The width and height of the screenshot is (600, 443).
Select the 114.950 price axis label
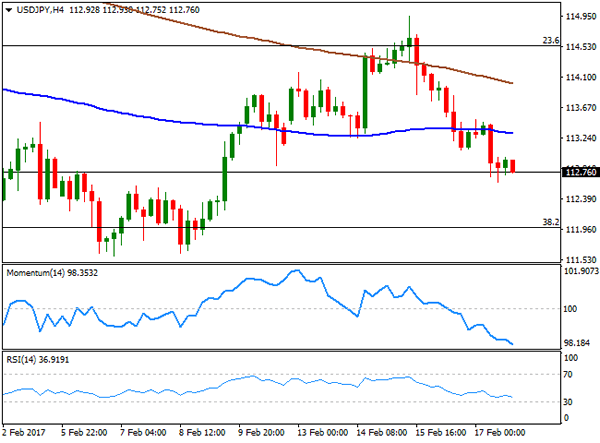[x=580, y=16]
